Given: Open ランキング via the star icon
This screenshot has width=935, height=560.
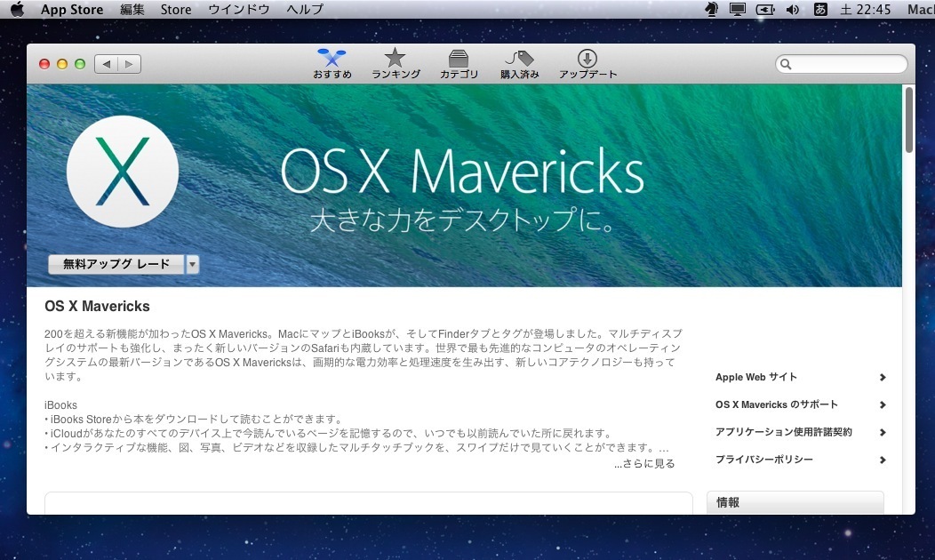Looking at the screenshot, I should point(395,56).
